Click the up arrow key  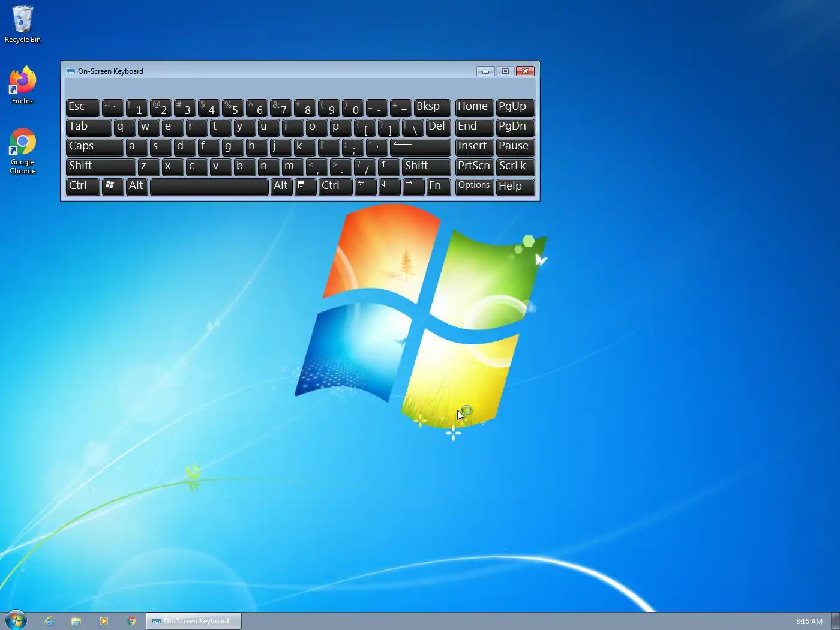click(389, 167)
